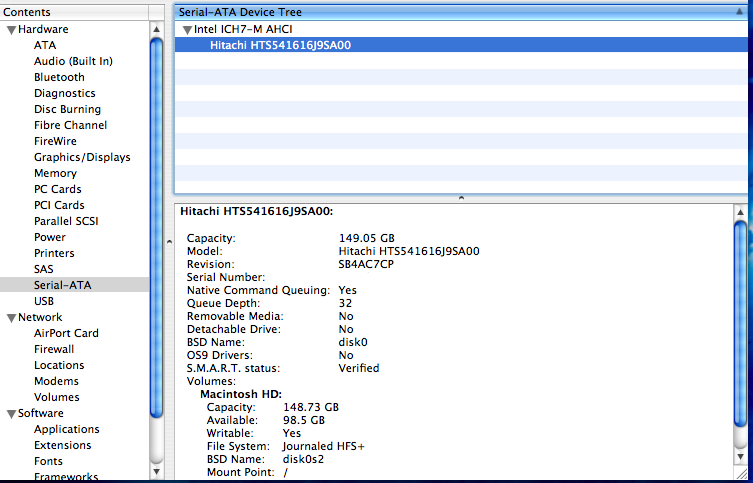This screenshot has height=483, width=753.
Task: Click the BSD Name disk0s2 value
Action: (x=303, y=459)
